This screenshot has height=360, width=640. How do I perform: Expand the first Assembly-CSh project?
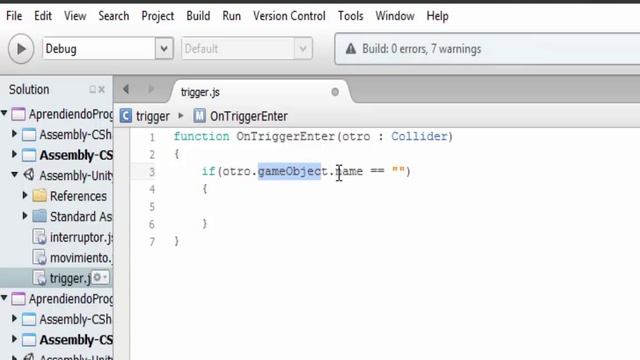pos(14,134)
